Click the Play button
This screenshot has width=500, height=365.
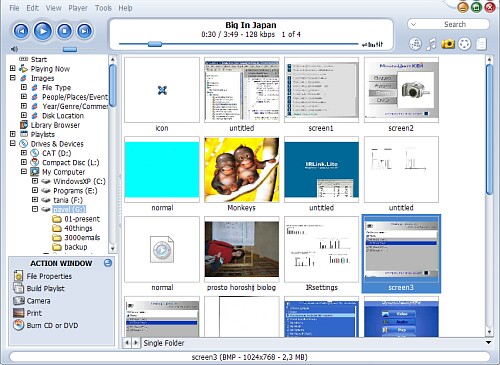[x=43, y=31]
